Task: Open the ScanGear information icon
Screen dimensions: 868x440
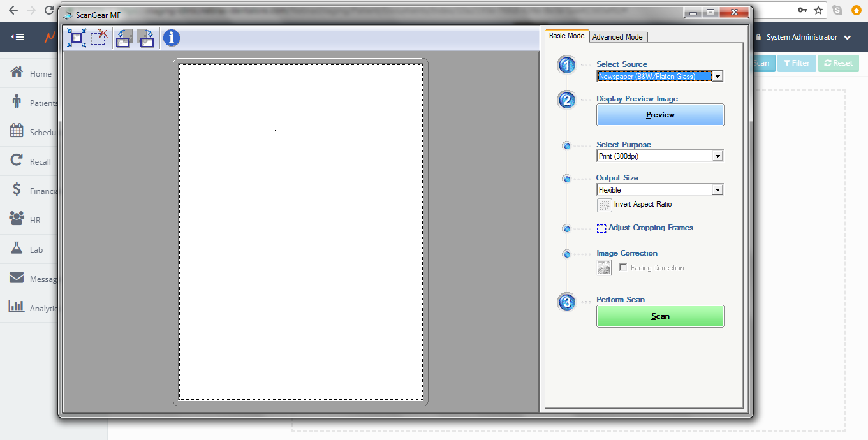Action: 172,38
